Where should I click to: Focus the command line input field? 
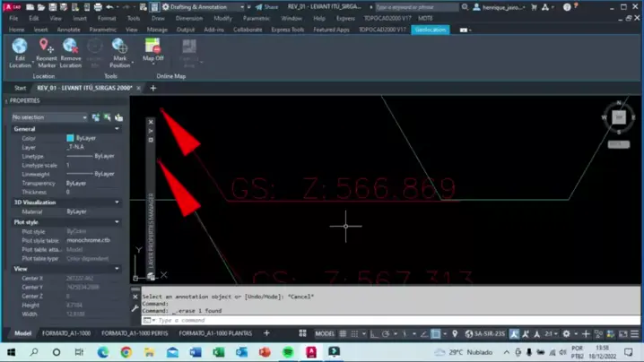click(390, 320)
